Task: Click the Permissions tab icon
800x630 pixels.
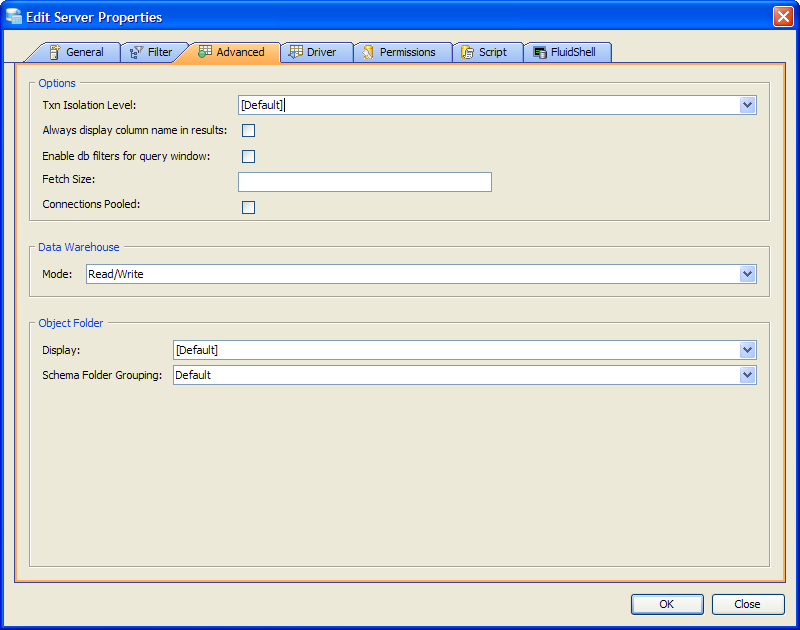Action: (368, 52)
